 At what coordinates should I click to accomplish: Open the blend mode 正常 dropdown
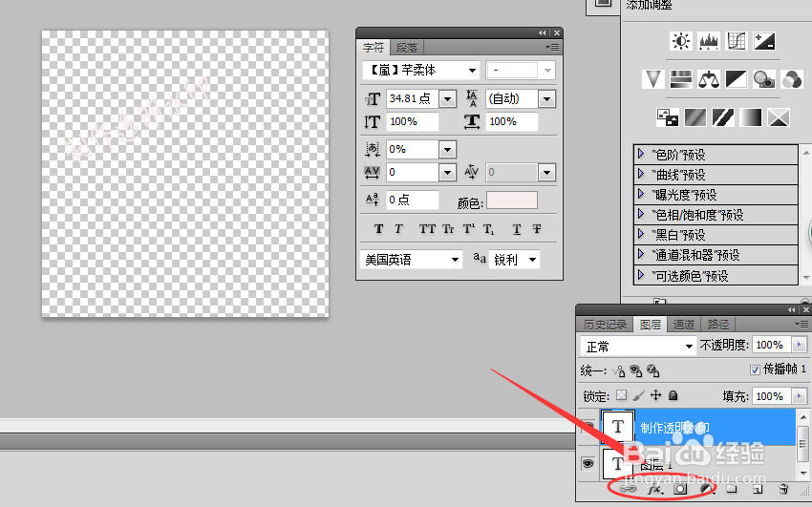(x=637, y=346)
